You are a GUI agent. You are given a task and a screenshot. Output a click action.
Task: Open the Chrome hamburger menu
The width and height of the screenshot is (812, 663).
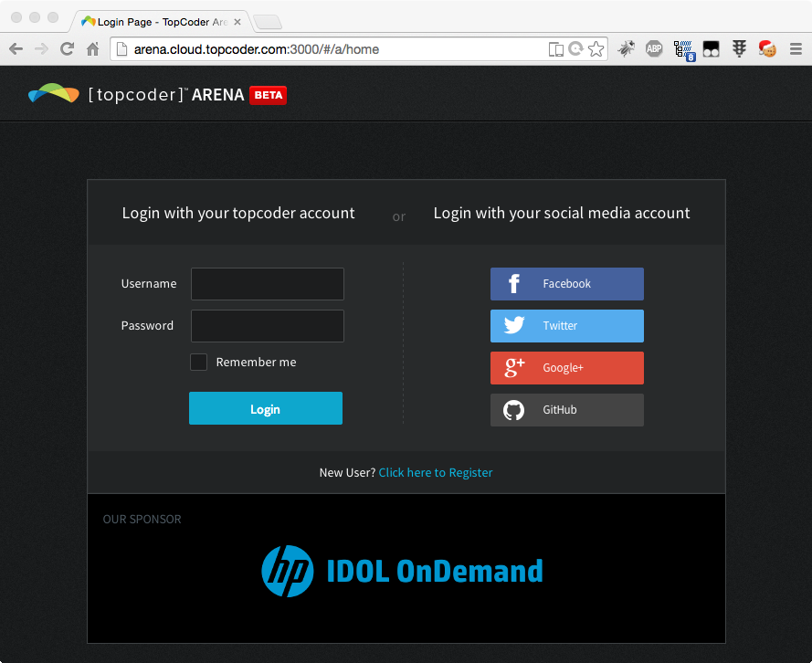tap(796, 49)
